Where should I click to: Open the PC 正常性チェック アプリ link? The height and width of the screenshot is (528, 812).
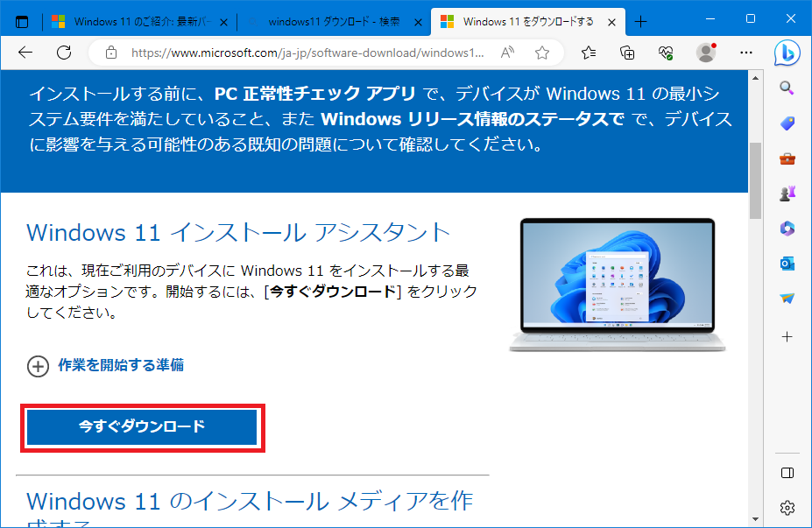(x=314, y=94)
